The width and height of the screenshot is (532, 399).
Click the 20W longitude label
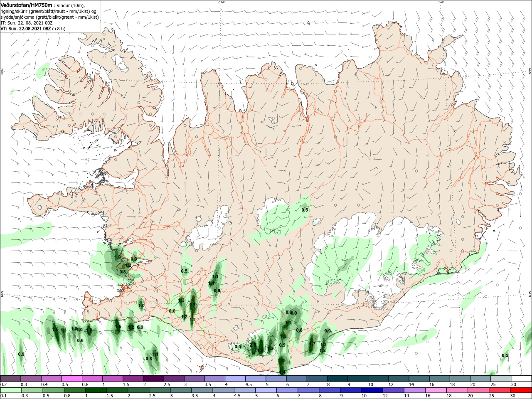tap(221, 2)
